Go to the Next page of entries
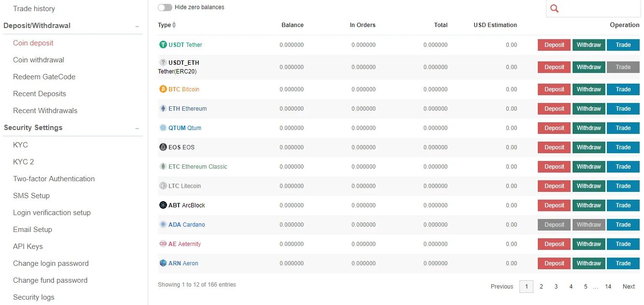 click(x=629, y=286)
